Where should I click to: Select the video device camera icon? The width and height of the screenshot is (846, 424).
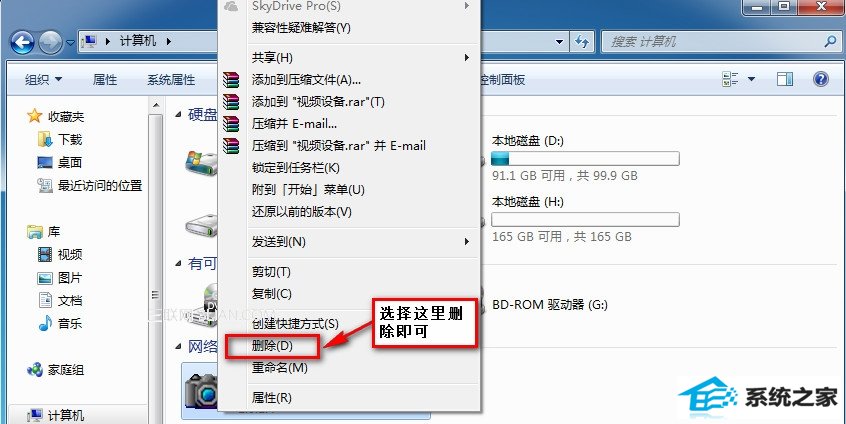click(x=201, y=391)
